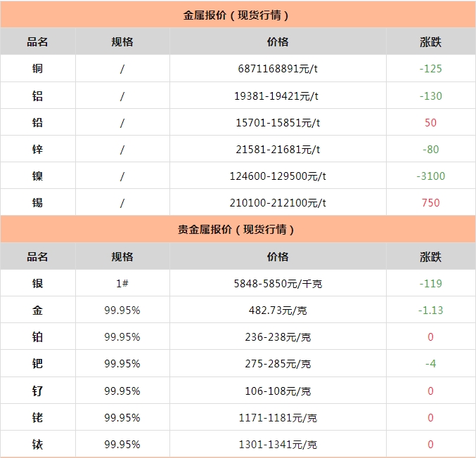Viewport: 476px width, 458px height.
Task: Click the 铱 price 1301-1341元/克
Action: tap(278, 444)
